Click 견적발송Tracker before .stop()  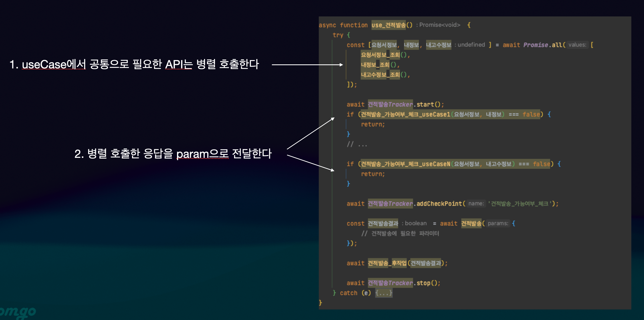[x=390, y=283]
